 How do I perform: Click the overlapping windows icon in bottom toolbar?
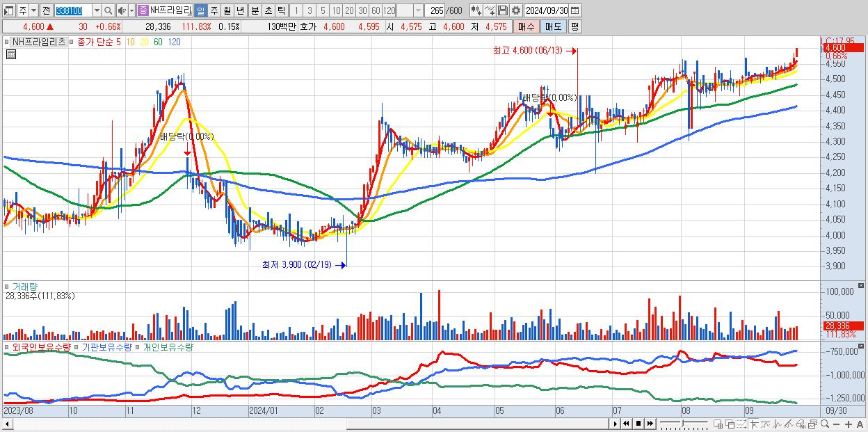[x=730, y=424]
